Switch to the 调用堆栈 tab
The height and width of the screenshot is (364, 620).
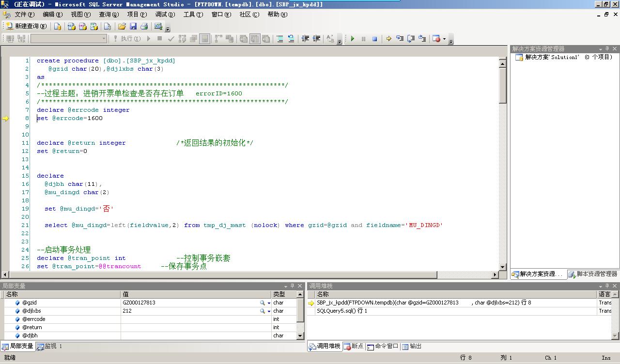point(325,347)
